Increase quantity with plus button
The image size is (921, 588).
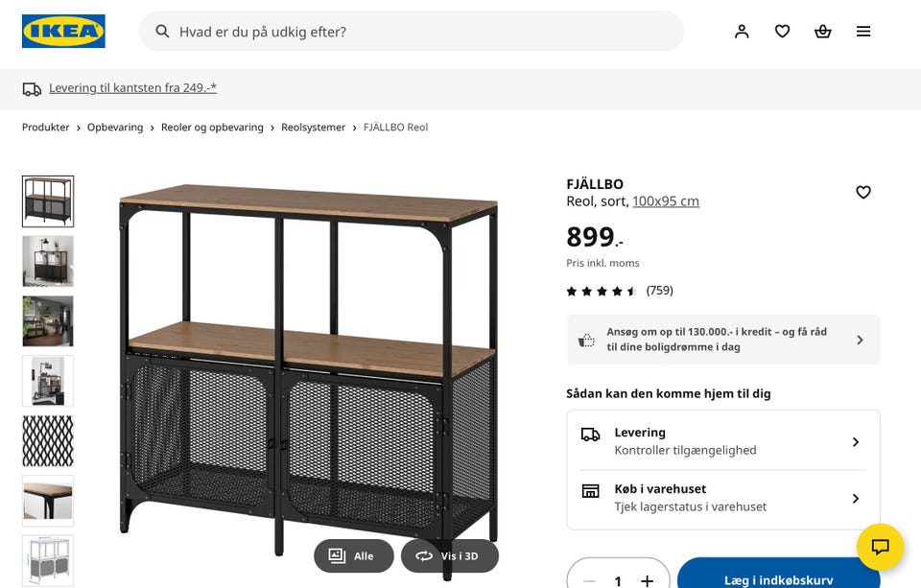[648, 580]
